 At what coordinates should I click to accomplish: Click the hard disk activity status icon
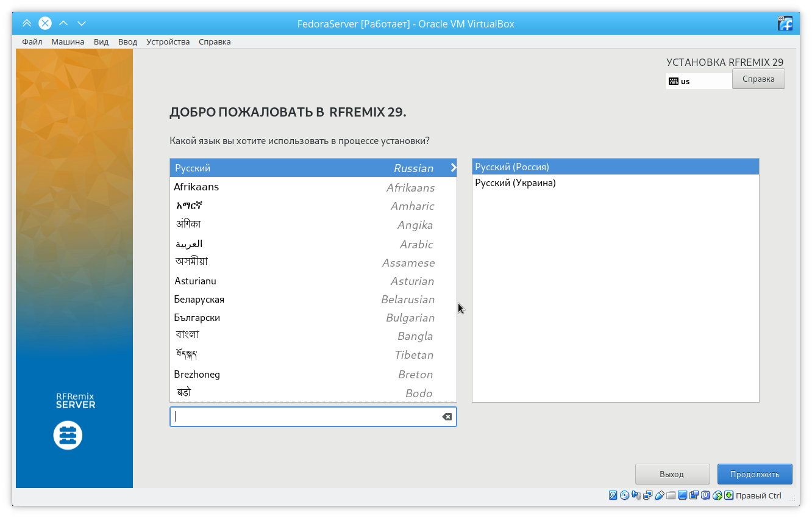pyautogui.click(x=613, y=495)
